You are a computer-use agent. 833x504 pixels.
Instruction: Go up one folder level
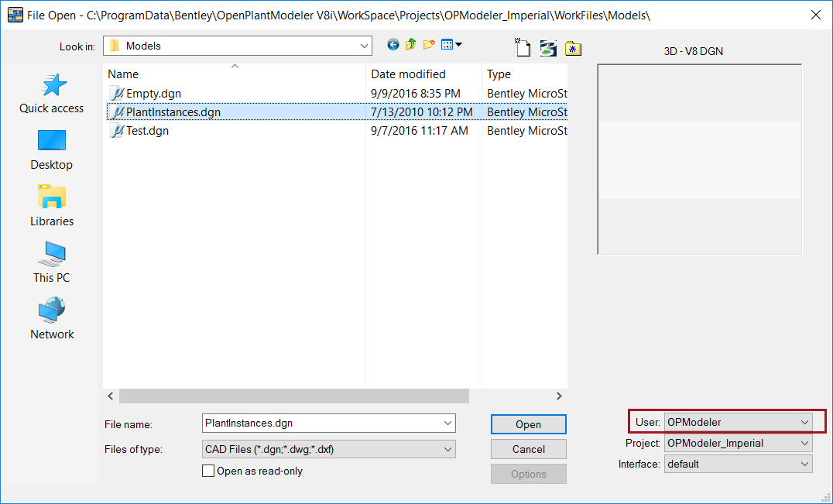[x=410, y=45]
